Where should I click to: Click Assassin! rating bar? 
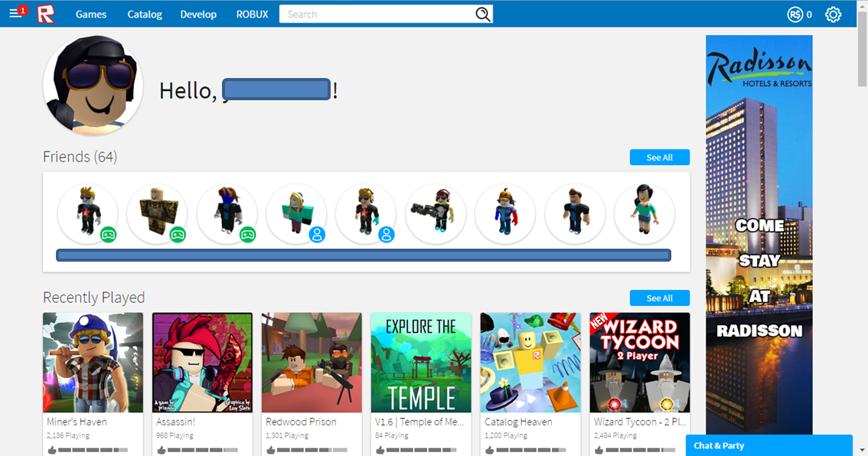pyautogui.click(x=203, y=450)
